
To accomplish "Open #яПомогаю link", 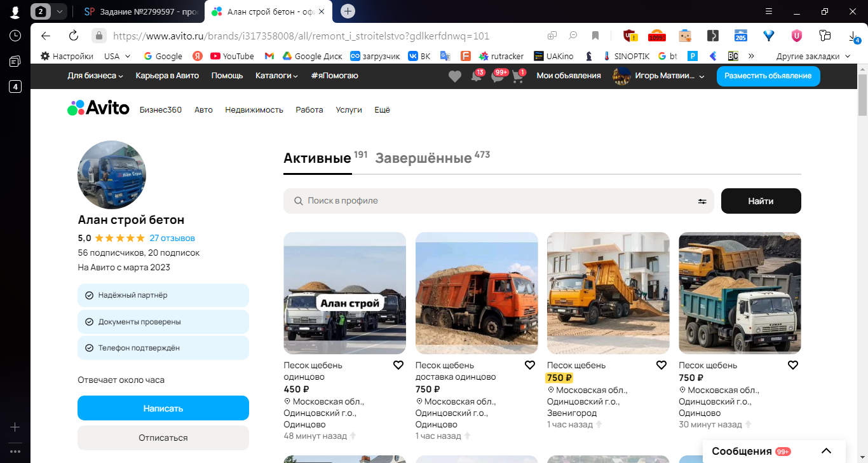I will point(334,76).
